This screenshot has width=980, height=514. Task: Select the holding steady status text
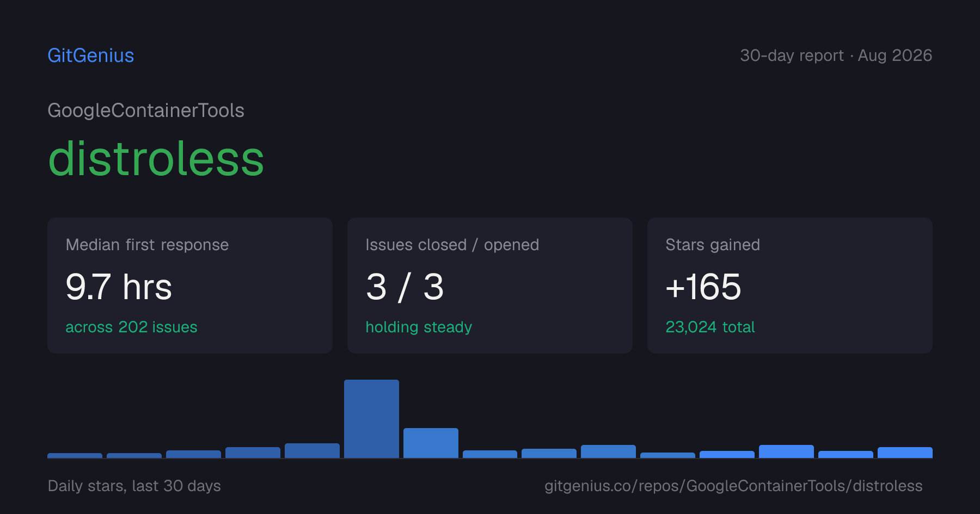point(419,327)
